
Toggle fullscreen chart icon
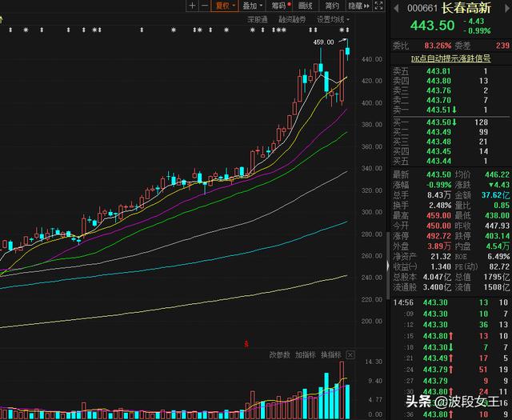coord(378,6)
